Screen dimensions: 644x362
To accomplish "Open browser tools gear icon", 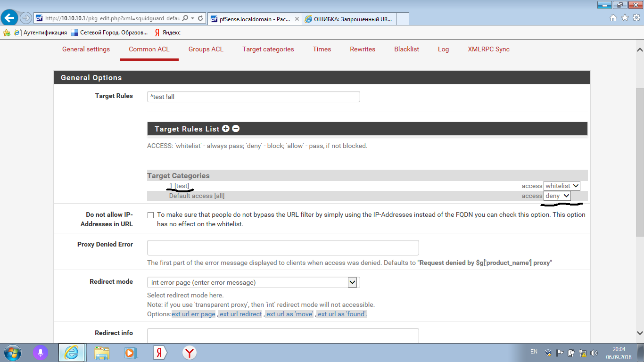I will point(636,18).
